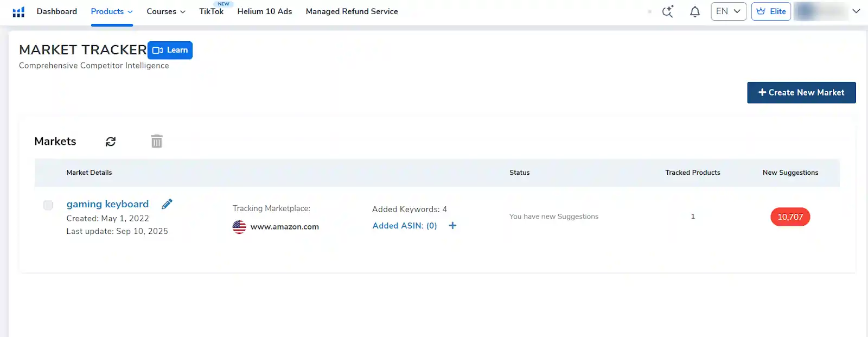Image resolution: width=868 pixels, height=337 pixels.
Task: Click the Create New Market button
Action: [801, 93]
